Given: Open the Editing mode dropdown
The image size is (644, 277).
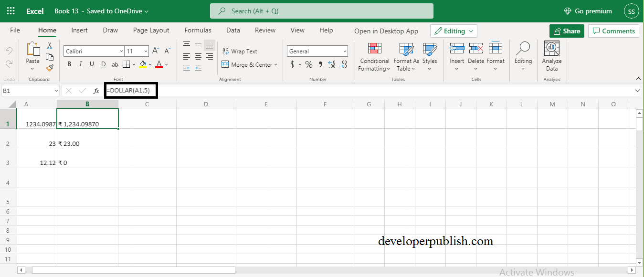Looking at the screenshot, I should pyautogui.click(x=453, y=31).
